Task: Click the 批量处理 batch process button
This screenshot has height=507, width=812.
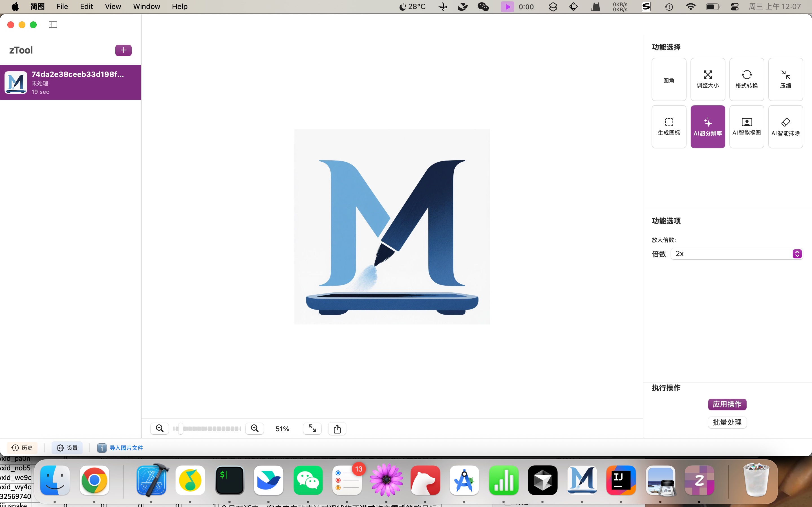Action: point(727,422)
